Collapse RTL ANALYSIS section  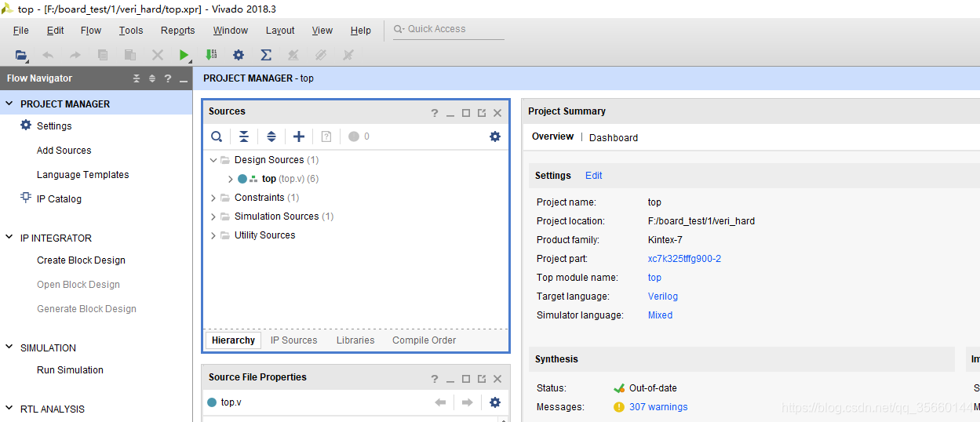(9, 409)
